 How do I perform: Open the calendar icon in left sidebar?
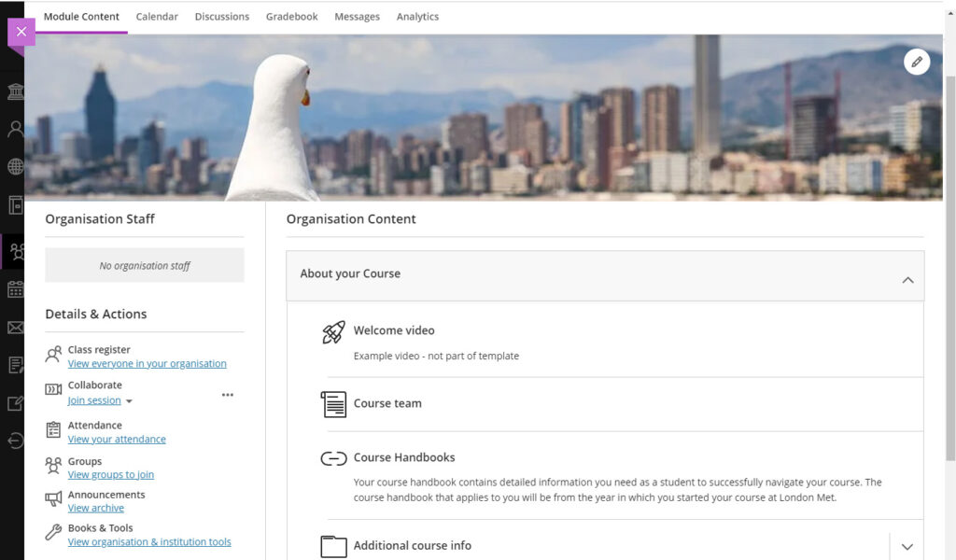(x=16, y=289)
